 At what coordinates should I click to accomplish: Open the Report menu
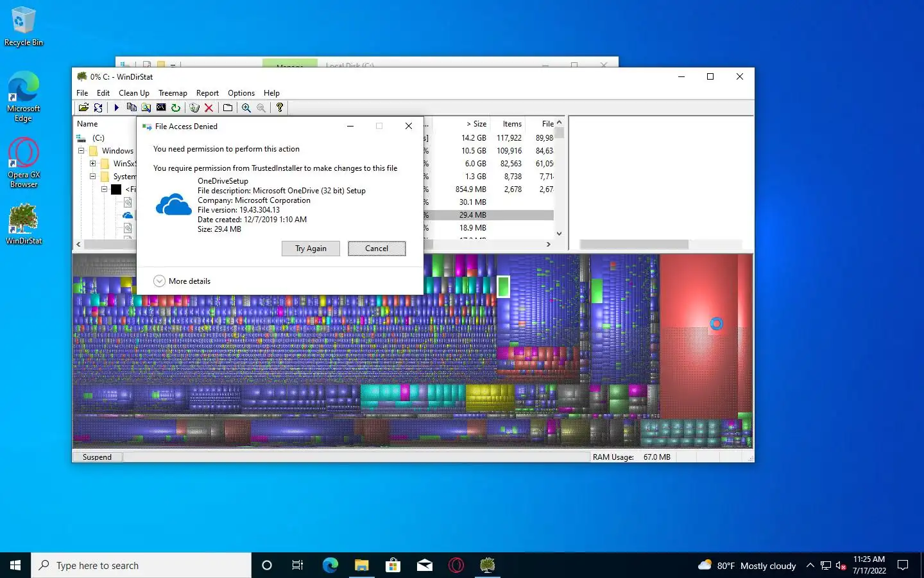[207, 93]
